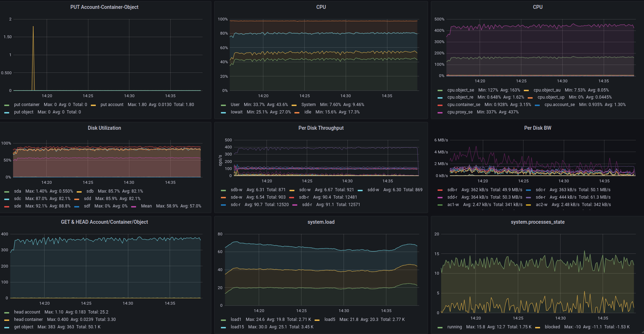Click the GET & HEAD Account/Container/Object title
Viewport: 644px width, 334px height.
104,222
